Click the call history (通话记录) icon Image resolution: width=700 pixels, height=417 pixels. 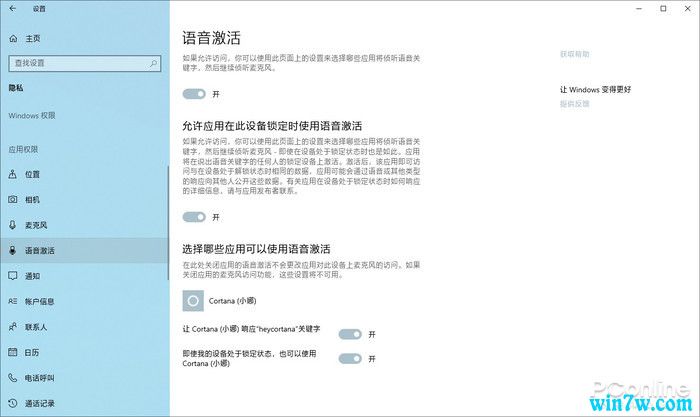pyautogui.click(x=13, y=403)
